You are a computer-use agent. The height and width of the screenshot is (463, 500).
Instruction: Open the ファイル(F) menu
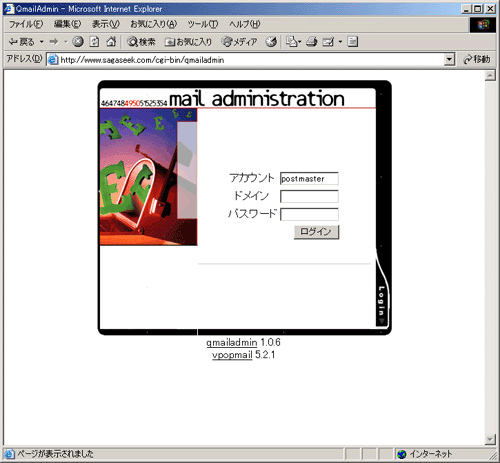26,24
